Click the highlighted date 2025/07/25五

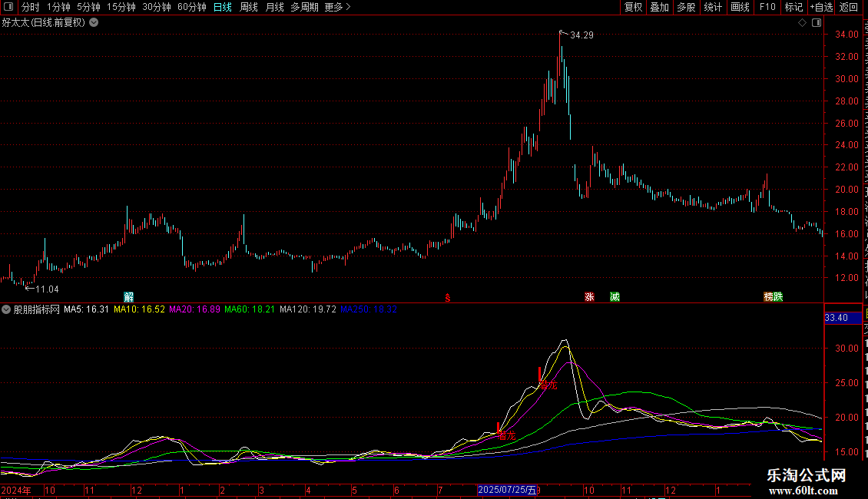pos(506,490)
